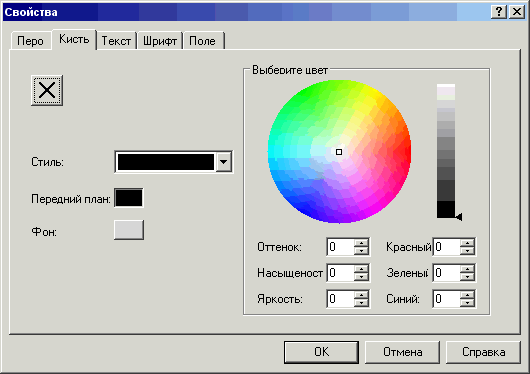
Task: Click the Фон: label
Action: click(44, 232)
